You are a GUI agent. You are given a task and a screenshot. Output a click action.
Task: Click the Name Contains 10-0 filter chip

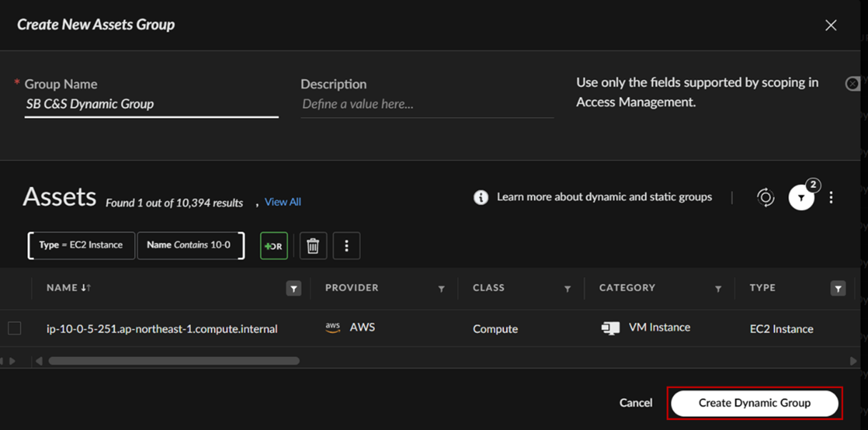click(189, 245)
